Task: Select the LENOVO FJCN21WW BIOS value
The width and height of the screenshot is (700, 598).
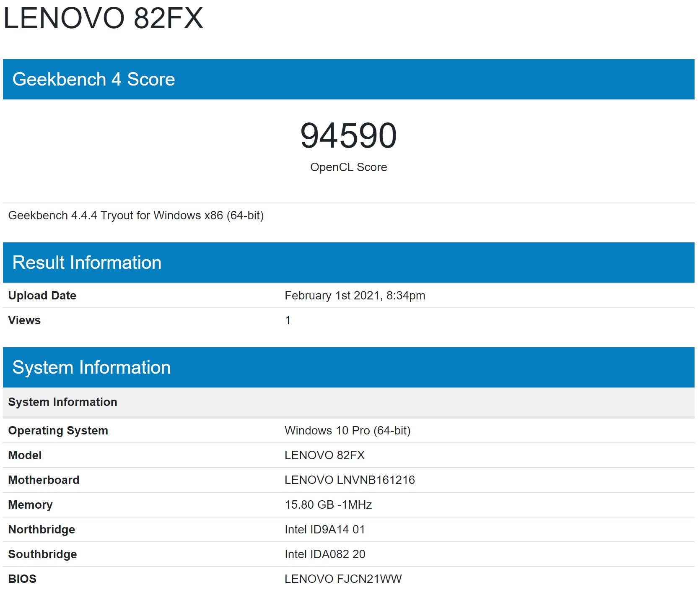Action: point(343,579)
